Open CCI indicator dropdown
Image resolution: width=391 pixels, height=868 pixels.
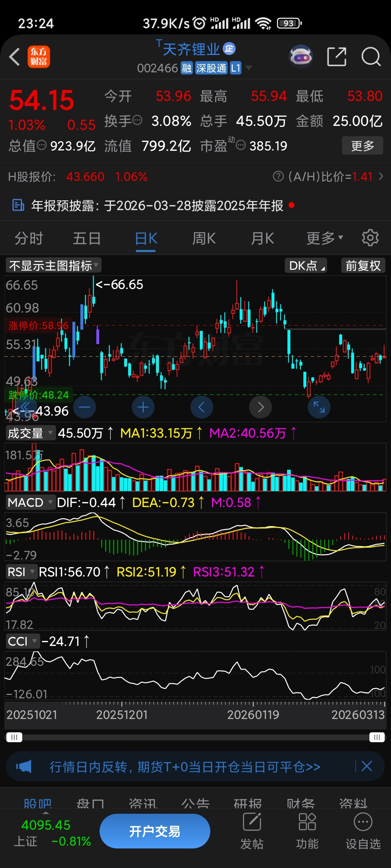click(22, 641)
